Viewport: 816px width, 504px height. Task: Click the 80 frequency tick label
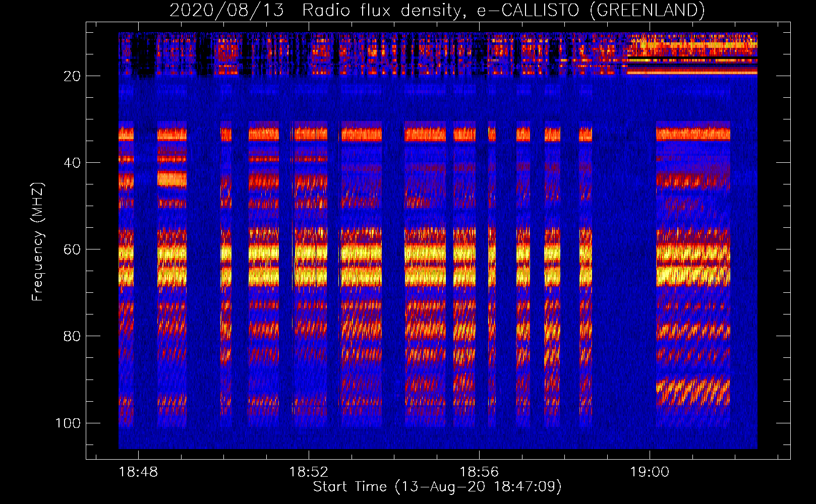72,336
